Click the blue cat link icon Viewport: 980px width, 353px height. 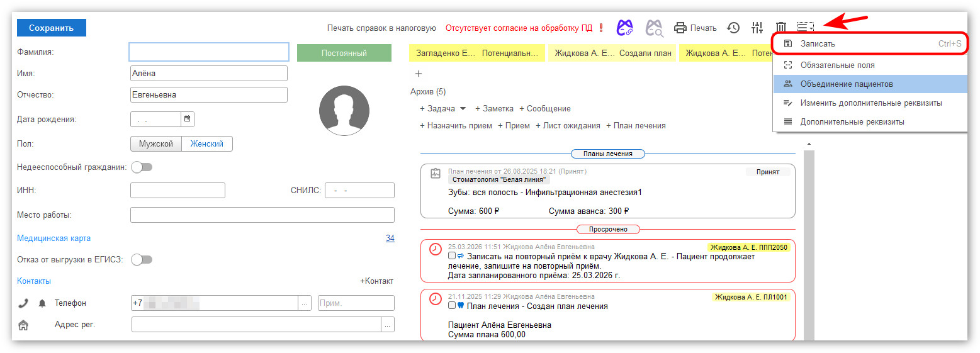[x=624, y=27]
